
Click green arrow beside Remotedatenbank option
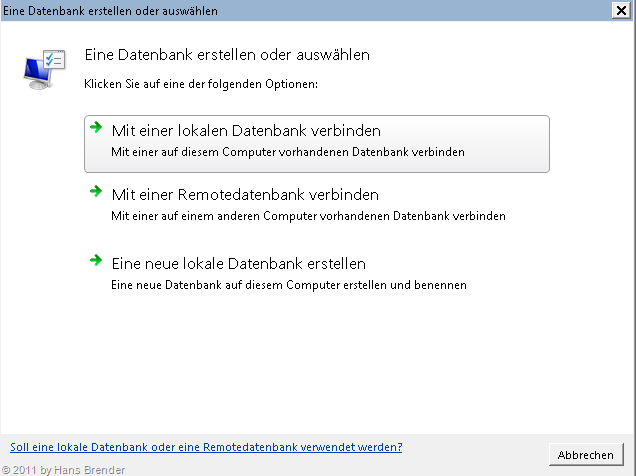pos(96,191)
